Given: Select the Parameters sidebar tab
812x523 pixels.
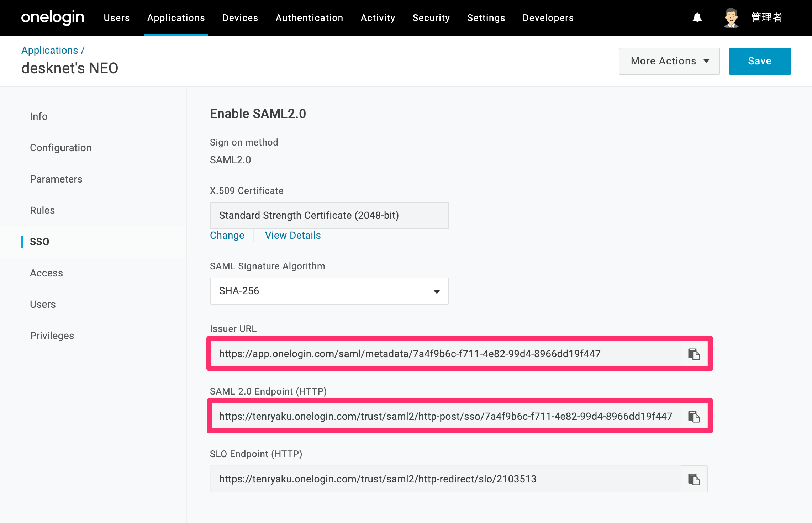Looking at the screenshot, I should pyautogui.click(x=56, y=179).
